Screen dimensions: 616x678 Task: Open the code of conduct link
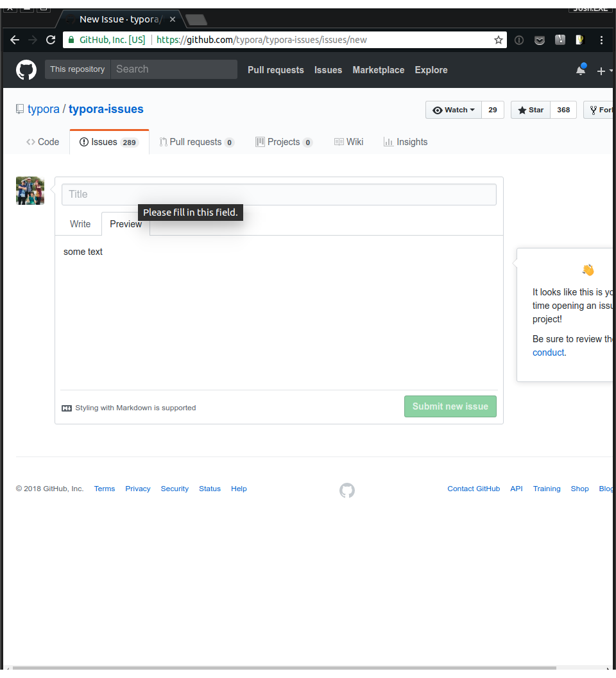pos(548,352)
